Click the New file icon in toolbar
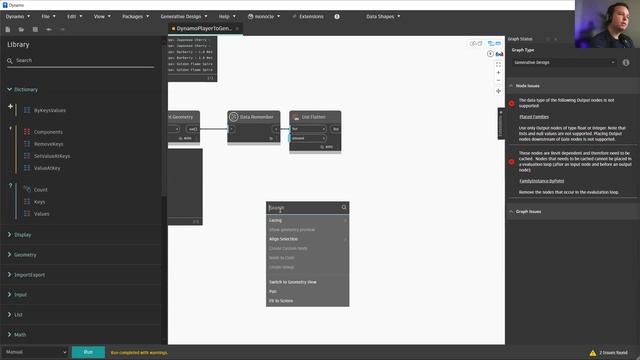Image resolution: width=640 pixels, height=360 pixels. click(8, 29)
